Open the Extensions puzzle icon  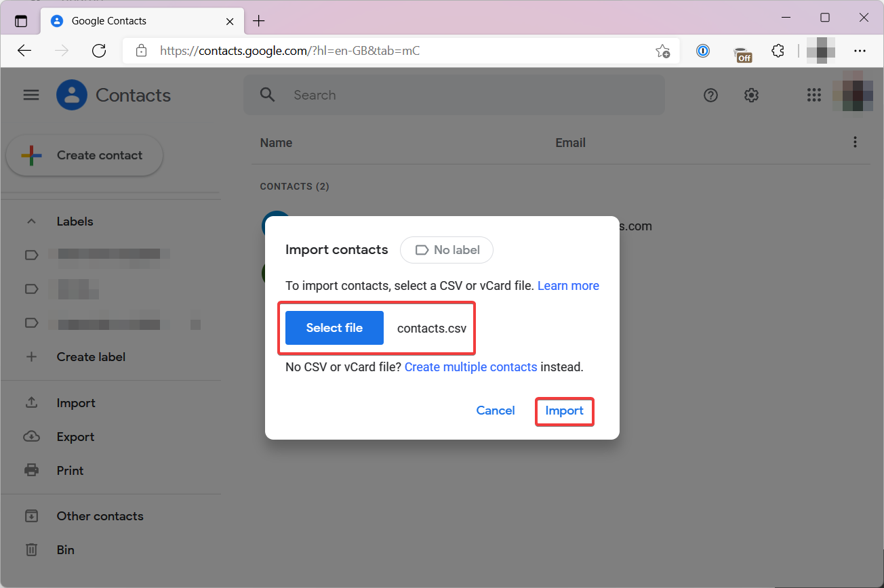(x=778, y=51)
